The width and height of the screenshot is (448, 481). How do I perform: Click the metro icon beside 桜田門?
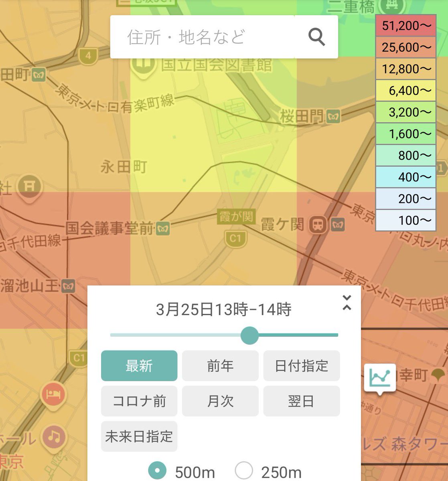[x=333, y=117]
